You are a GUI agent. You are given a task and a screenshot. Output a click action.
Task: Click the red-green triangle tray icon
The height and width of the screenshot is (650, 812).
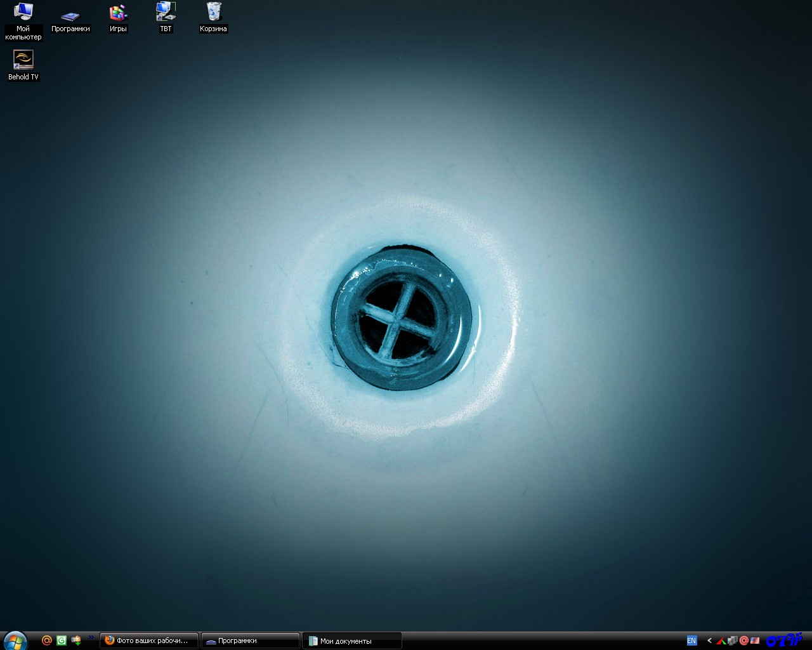(721, 640)
